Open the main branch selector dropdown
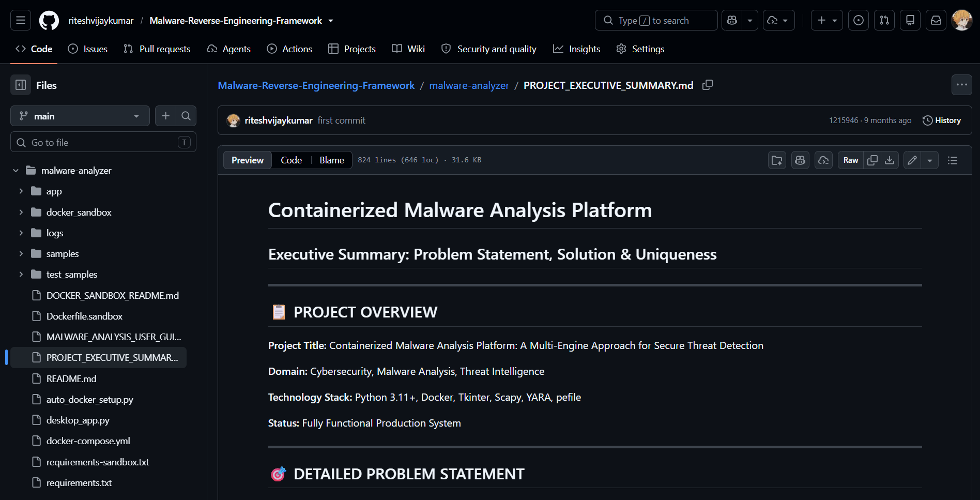The width and height of the screenshot is (980, 500). [x=80, y=116]
